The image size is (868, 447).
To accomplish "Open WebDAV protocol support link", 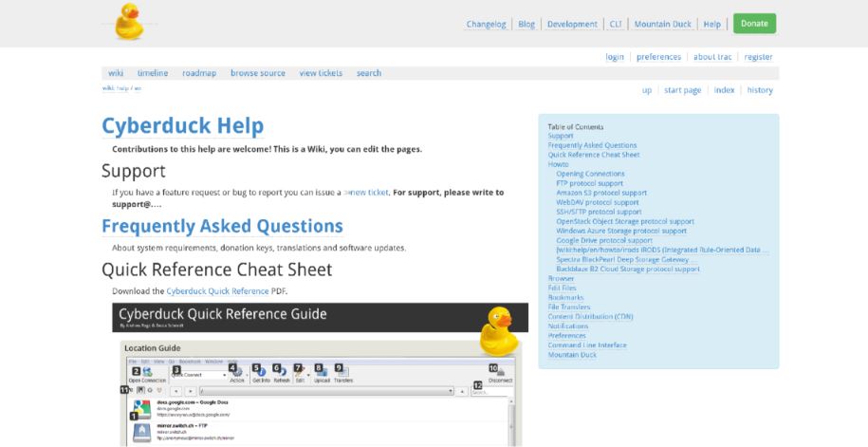I will [598, 202].
